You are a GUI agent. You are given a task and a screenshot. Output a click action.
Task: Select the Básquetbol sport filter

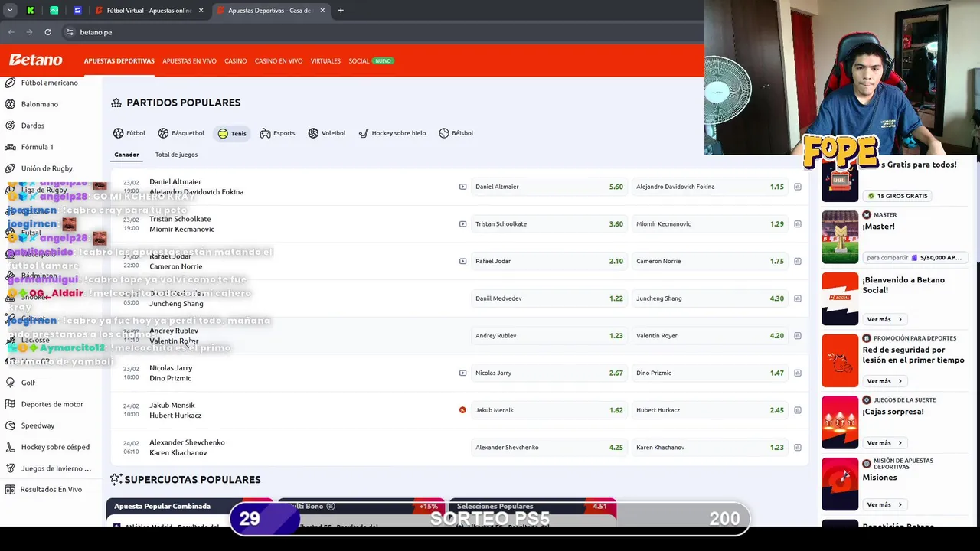pyautogui.click(x=181, y=133)
